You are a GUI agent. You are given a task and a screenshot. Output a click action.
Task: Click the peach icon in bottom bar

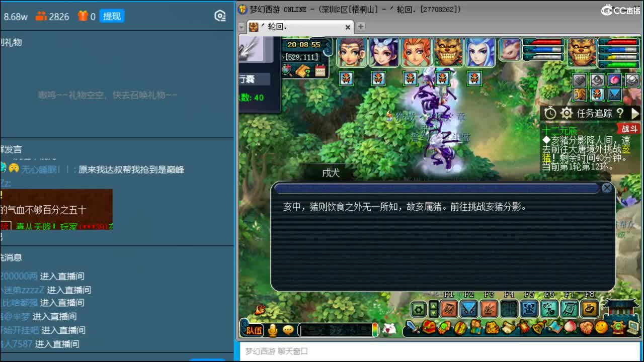(x=570, y=328)
